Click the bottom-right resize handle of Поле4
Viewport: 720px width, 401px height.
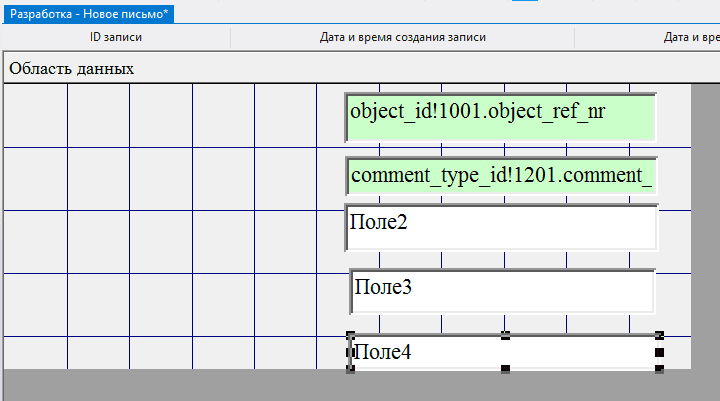(659, 369)
